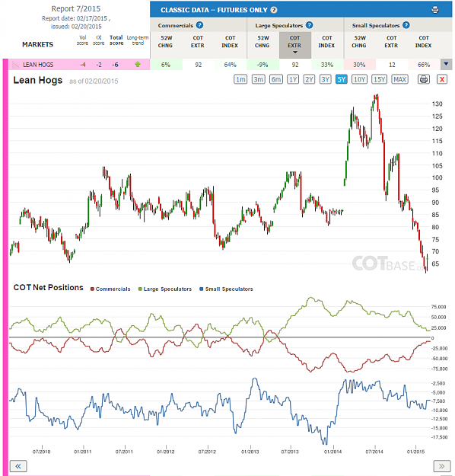455x476 pixels.
Task: Toggle Small Speculators series in legend
Action: coord(226,289)
